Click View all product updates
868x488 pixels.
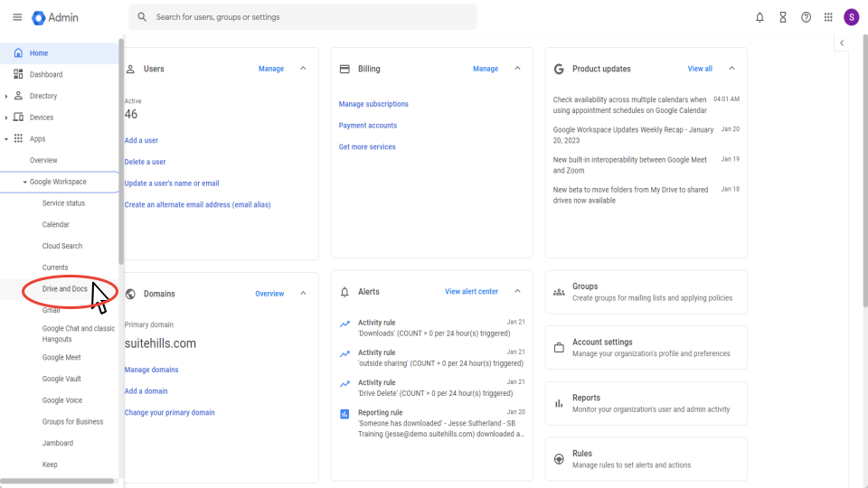click(700, 69)
